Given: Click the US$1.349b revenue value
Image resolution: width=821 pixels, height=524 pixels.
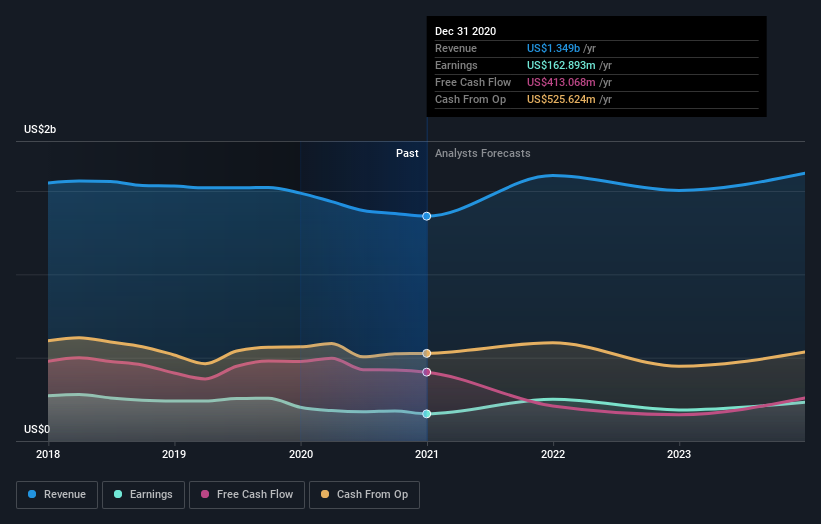Looking at the screenshot, I should (x=553, y=48).
